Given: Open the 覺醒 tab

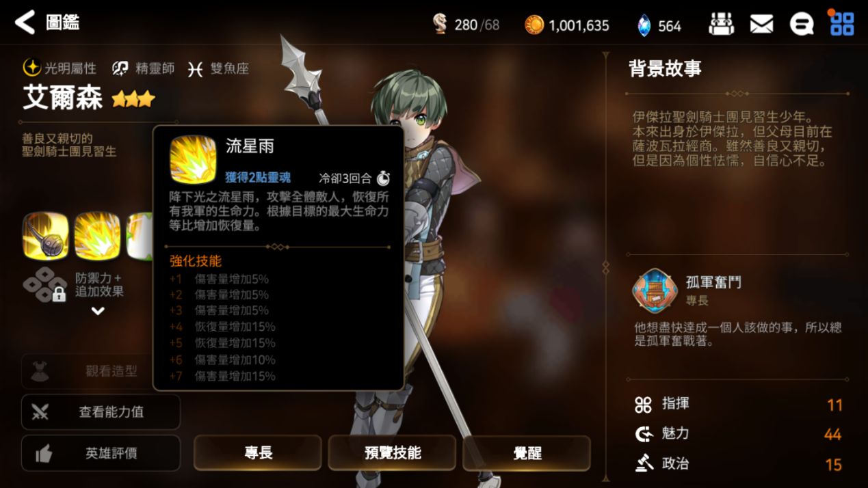Looking at the screenshot, I should pyautogui.click(x=527, y=452).
